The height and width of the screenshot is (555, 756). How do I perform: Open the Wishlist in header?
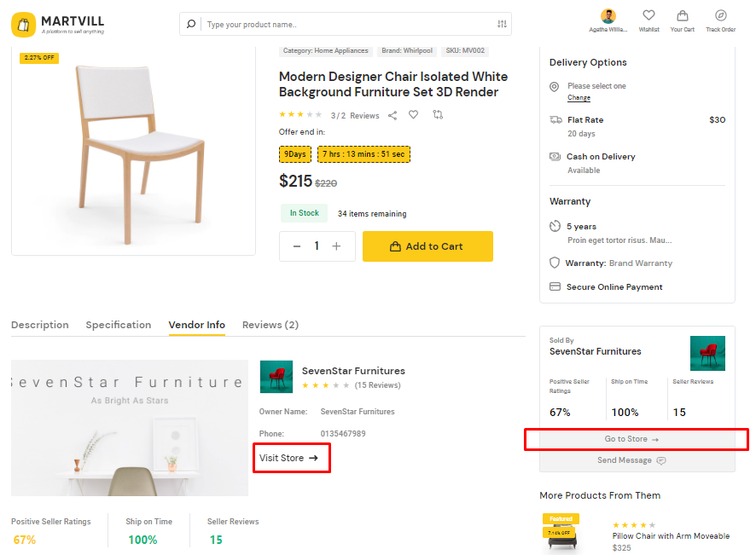pyautogui.click(x=648, y=20)
